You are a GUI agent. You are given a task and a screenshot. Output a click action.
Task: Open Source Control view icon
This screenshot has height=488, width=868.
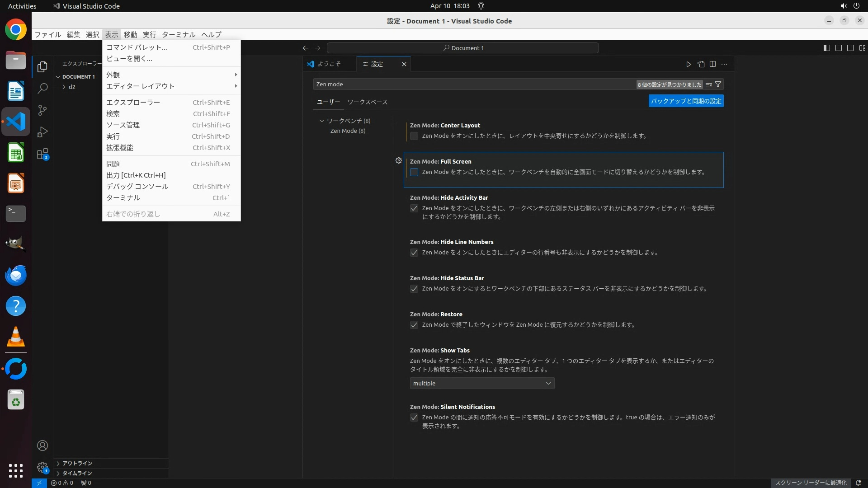42,110
